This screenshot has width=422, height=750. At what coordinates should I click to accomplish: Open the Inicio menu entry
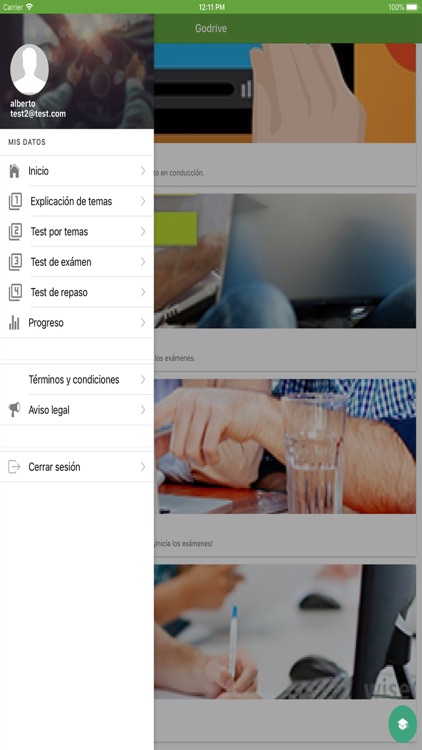pos(77,171)
